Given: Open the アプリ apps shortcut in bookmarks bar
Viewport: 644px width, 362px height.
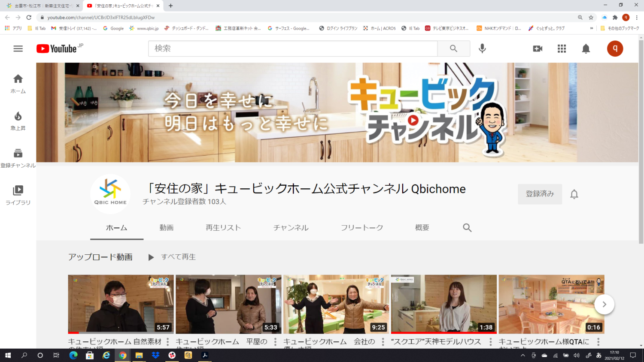Looking at the screenshot, I should pyautogui.click(x=13, y=28).
